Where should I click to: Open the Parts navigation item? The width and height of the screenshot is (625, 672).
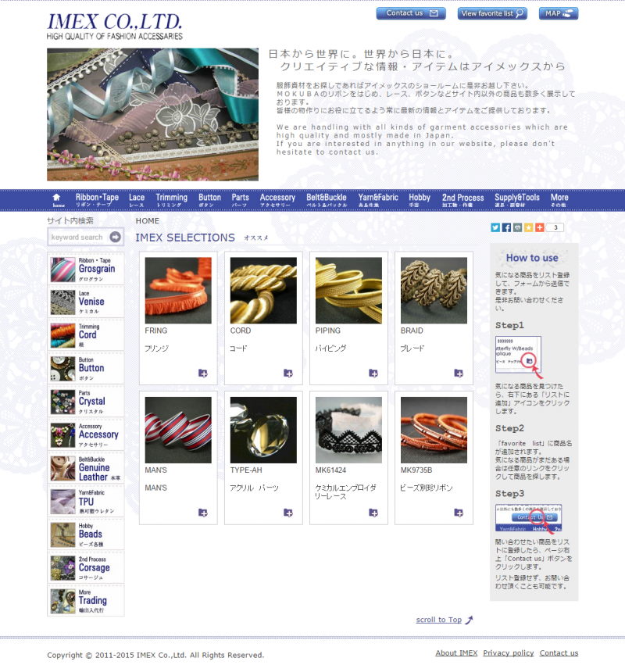click(x=240, y=200)
